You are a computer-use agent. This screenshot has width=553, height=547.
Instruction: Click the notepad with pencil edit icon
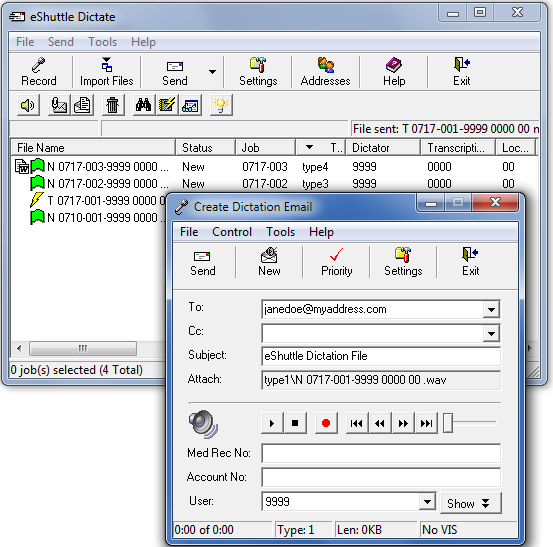167,105
